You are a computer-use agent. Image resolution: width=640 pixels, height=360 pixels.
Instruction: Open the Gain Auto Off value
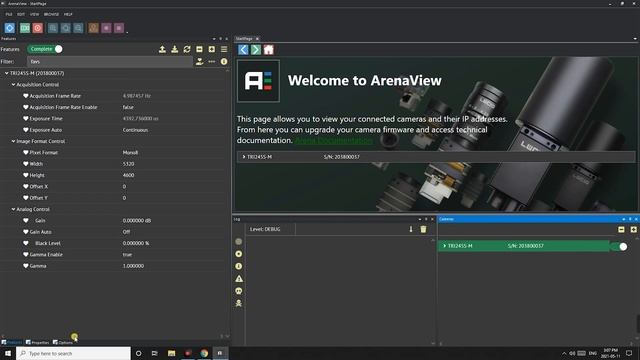126,232
